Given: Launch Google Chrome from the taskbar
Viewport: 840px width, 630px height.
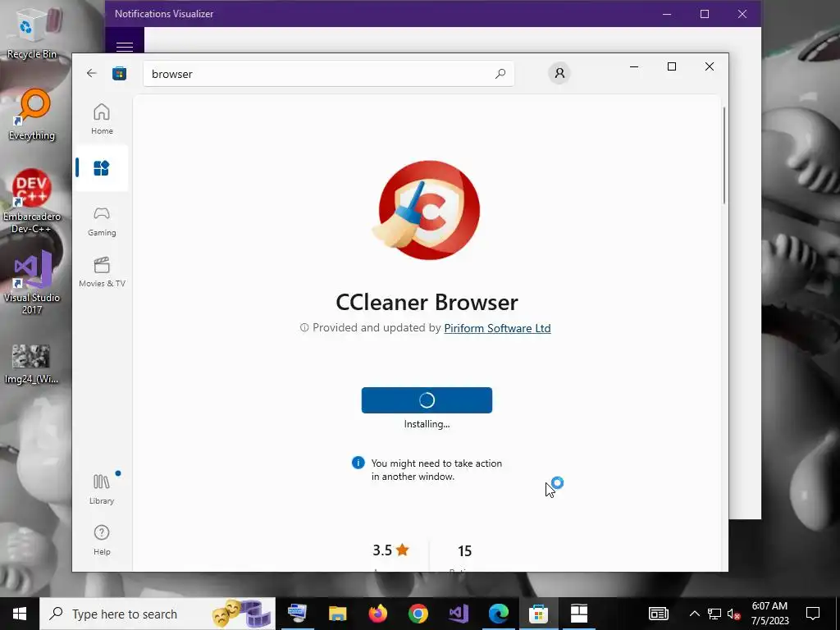Looking at the screenshot, I should 418,614.
